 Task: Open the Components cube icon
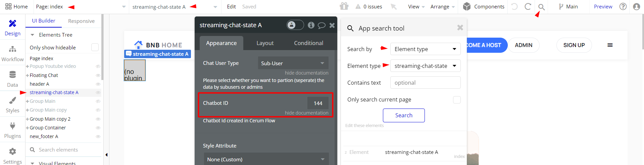coord(467,6)
